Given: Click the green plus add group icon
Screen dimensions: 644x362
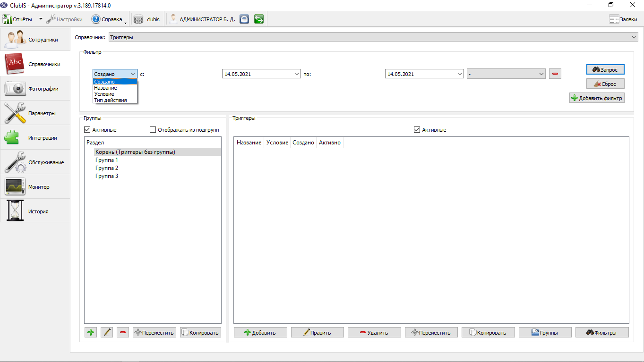Looking at the screenshot, I should (91, 332).
